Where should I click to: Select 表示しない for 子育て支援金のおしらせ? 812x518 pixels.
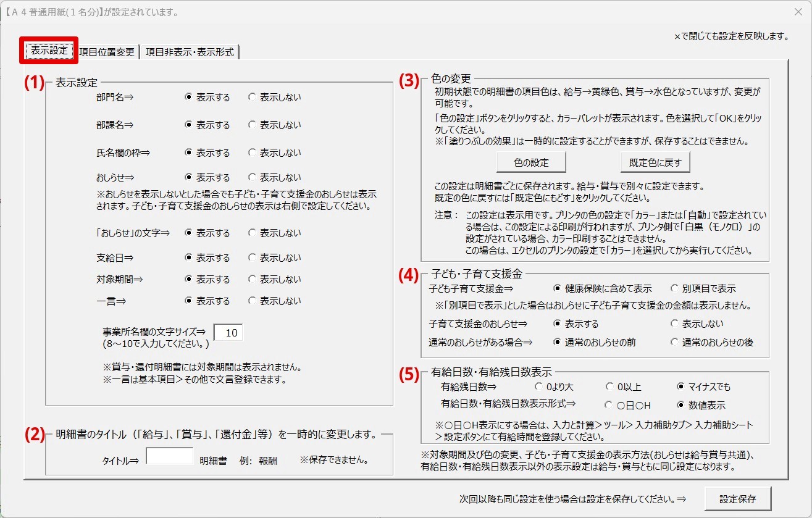click(697, 324)
